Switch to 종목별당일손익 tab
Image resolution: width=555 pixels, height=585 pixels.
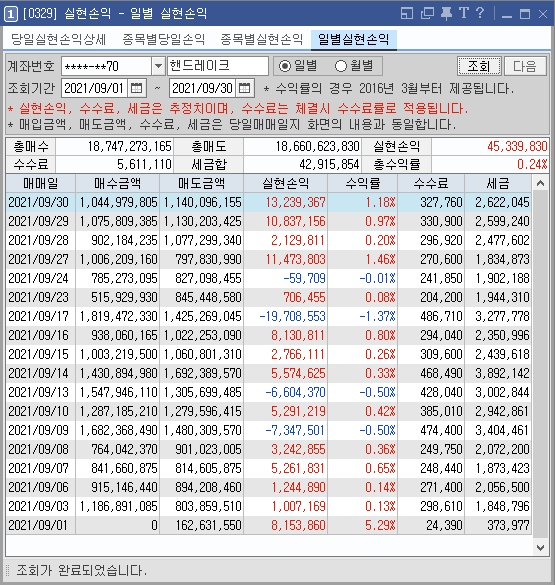tap(164, 39)
